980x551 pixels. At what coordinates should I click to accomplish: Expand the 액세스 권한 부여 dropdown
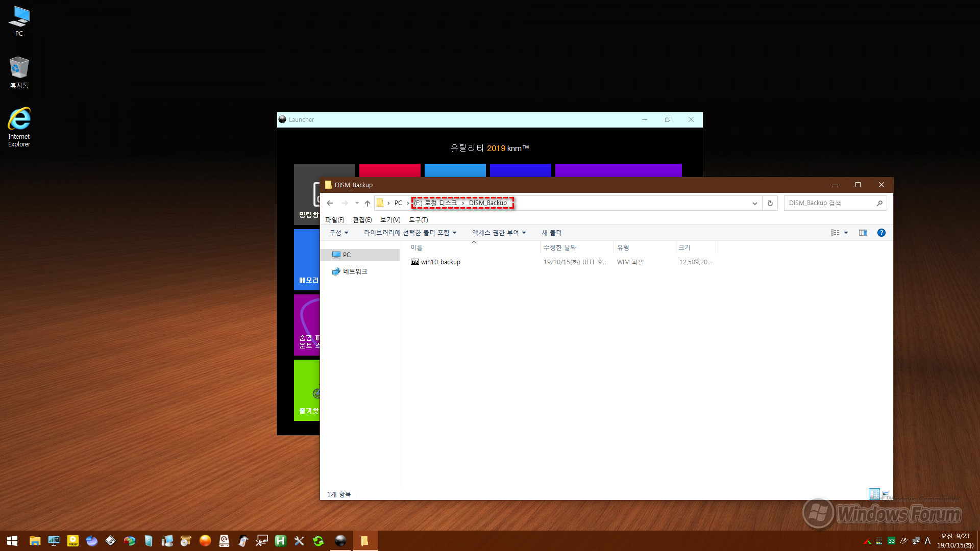499,233
